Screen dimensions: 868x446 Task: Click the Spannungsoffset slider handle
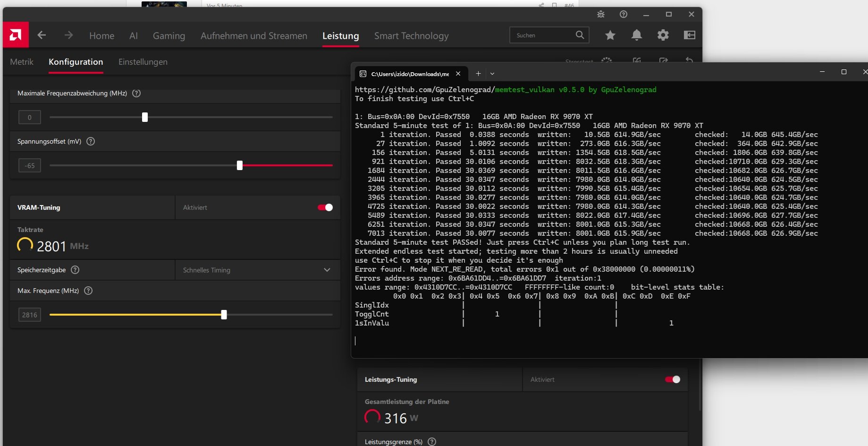coord(240,165)
